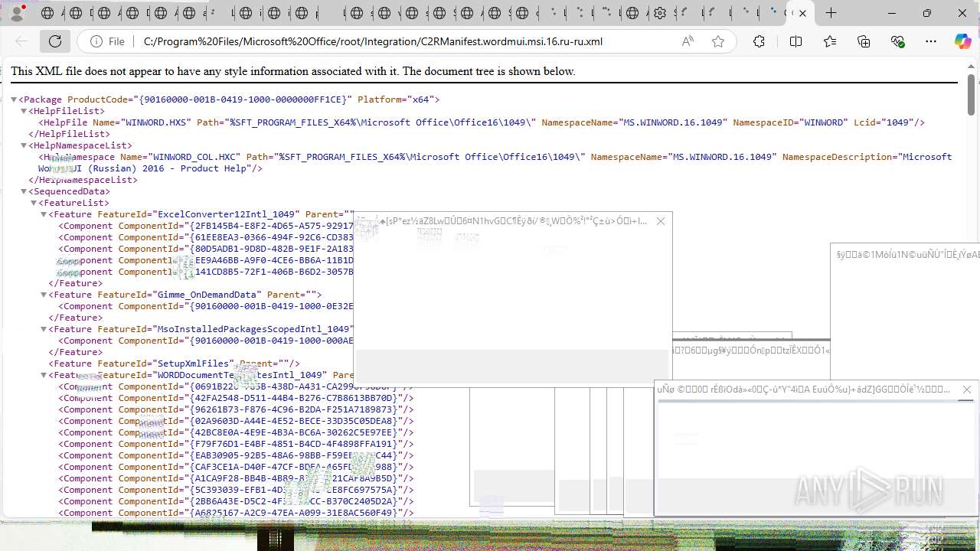Screen dimensions: 980x551
Task: Launch the Copilot sidebar icon
Action: [962, 41]
